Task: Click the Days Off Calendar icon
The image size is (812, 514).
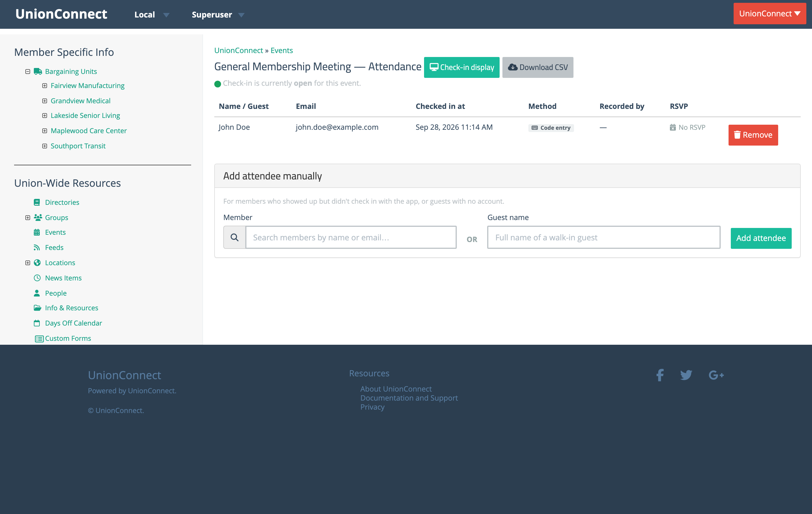Action: tap(37, 323)
